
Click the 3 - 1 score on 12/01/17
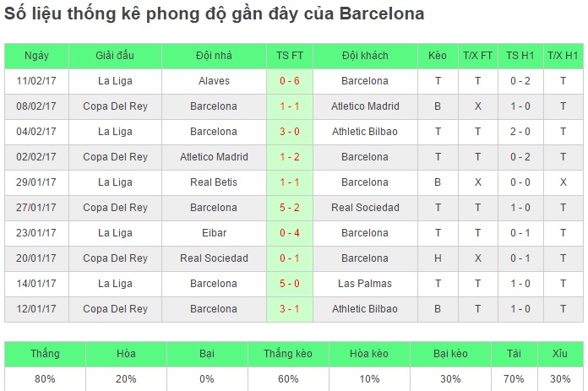(x=290, y=309)
